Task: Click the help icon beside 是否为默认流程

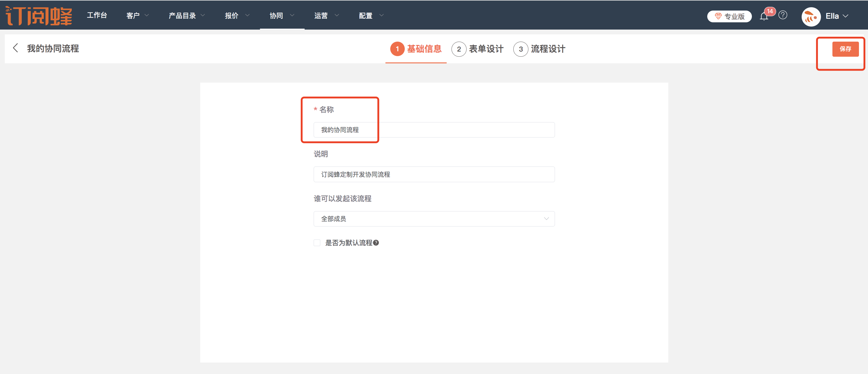Action: point(376,242)
